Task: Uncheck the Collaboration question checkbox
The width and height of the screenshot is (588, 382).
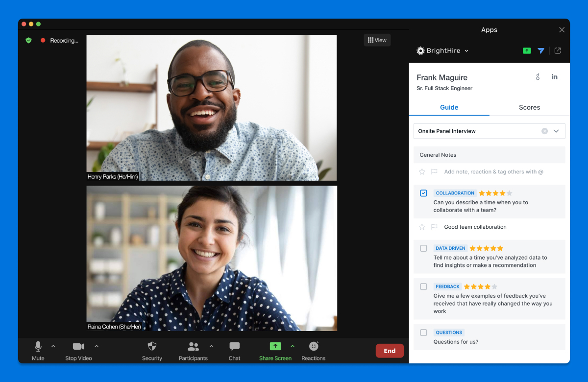Action: pyautogui.click(x=423, y=193)
